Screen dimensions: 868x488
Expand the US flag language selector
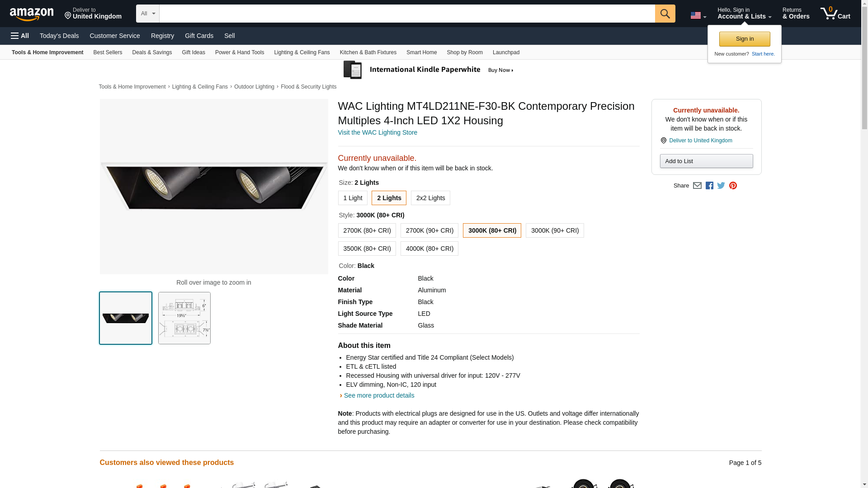point(698,15)
